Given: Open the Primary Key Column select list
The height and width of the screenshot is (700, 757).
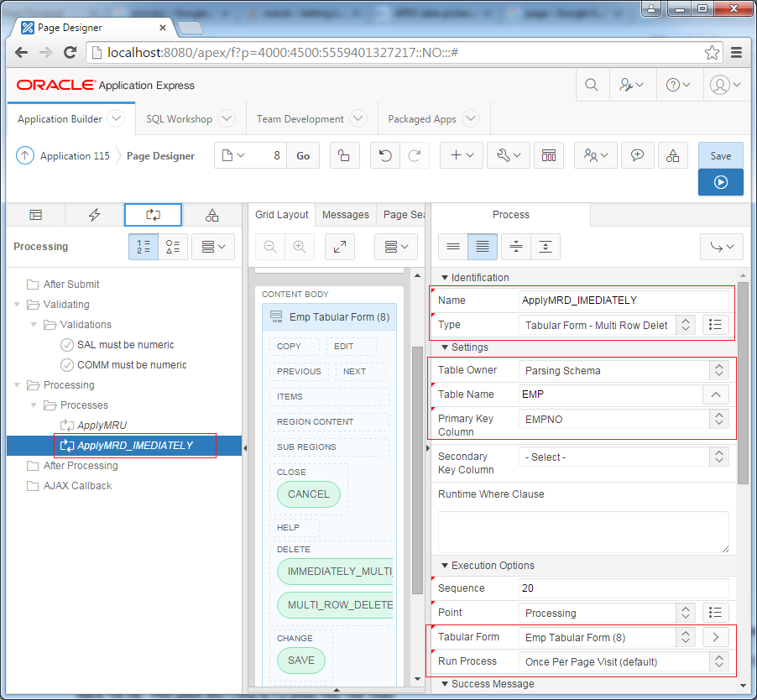Looking at the screenshot, I should [624, 419].
